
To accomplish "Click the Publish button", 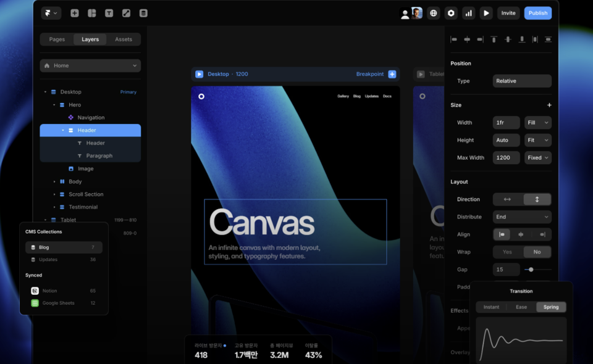I will [x=537, y=13].
